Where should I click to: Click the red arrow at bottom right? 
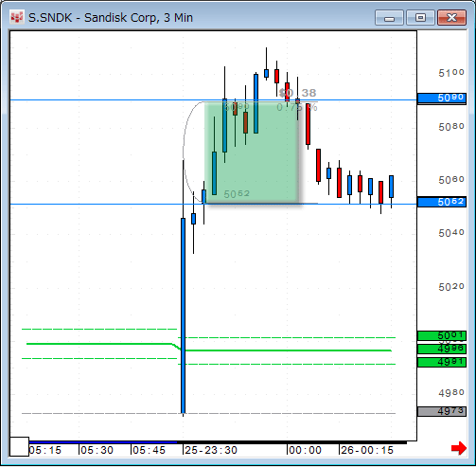459,448
